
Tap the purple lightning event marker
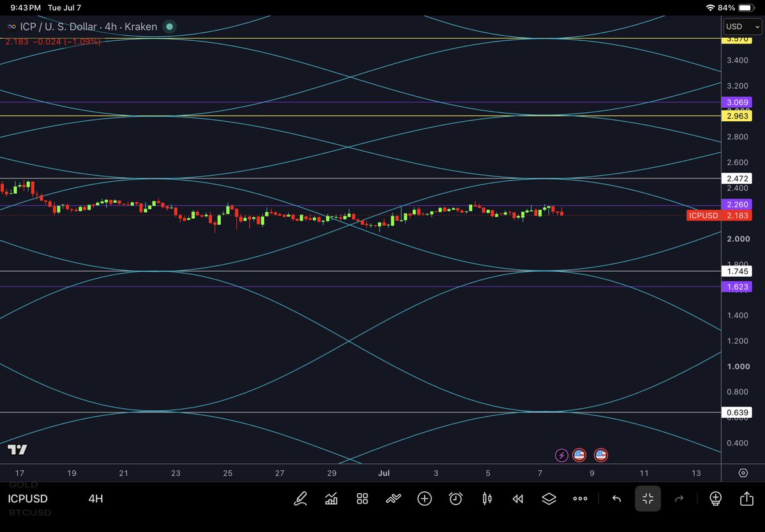point(561,455)
